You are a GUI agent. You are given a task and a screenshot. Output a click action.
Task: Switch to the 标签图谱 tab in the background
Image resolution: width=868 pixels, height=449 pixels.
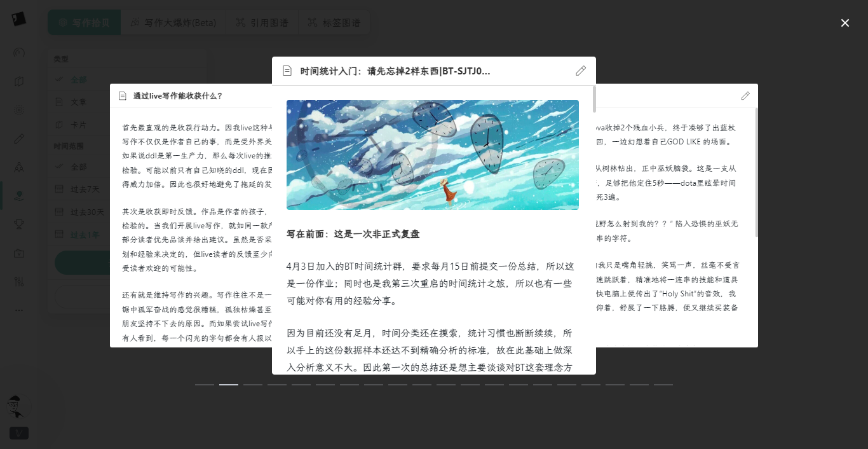[334, 23]
